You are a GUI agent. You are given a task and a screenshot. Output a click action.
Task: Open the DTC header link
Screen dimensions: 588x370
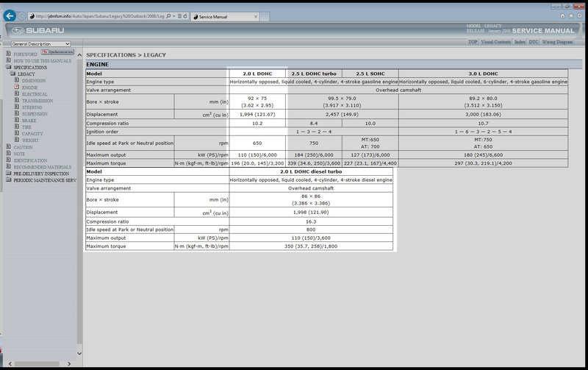click(x=534, y=42)
